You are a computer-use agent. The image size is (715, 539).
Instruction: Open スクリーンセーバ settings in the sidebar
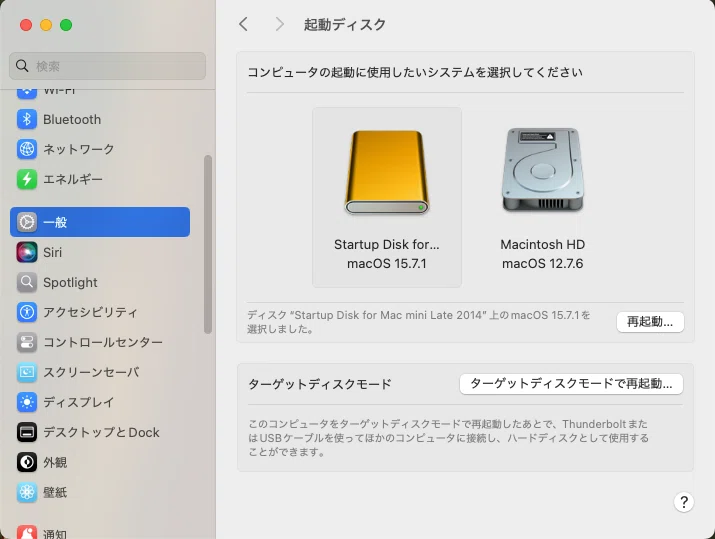[x=100, y=372]
